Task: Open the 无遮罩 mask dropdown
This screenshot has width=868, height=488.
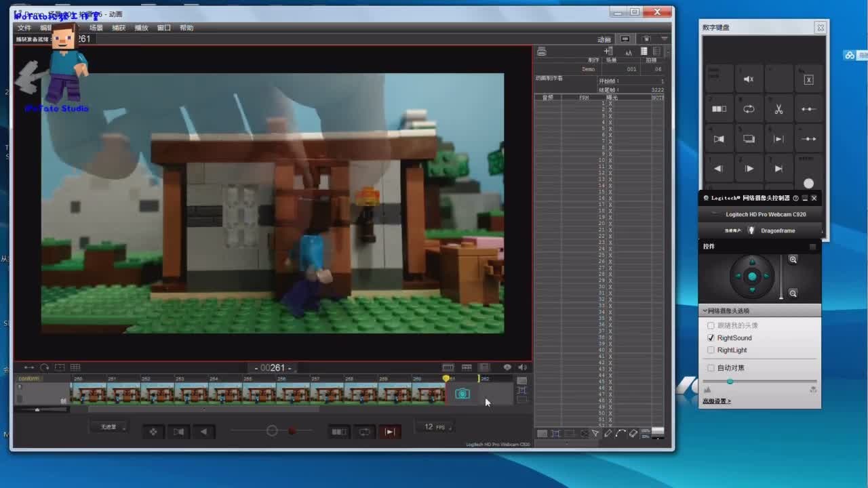Action: pyautogui.click(x=108, y=427)
